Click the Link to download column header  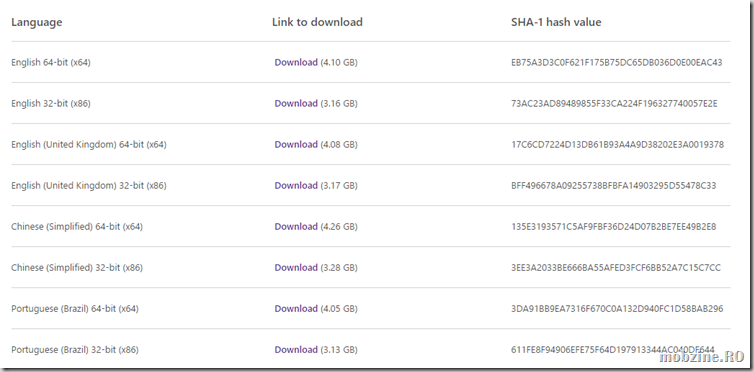pos(317,22)
